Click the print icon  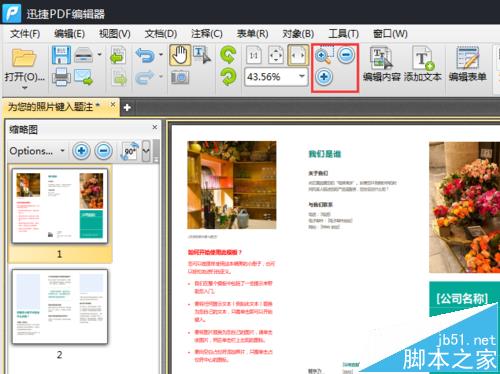point(61,77)
